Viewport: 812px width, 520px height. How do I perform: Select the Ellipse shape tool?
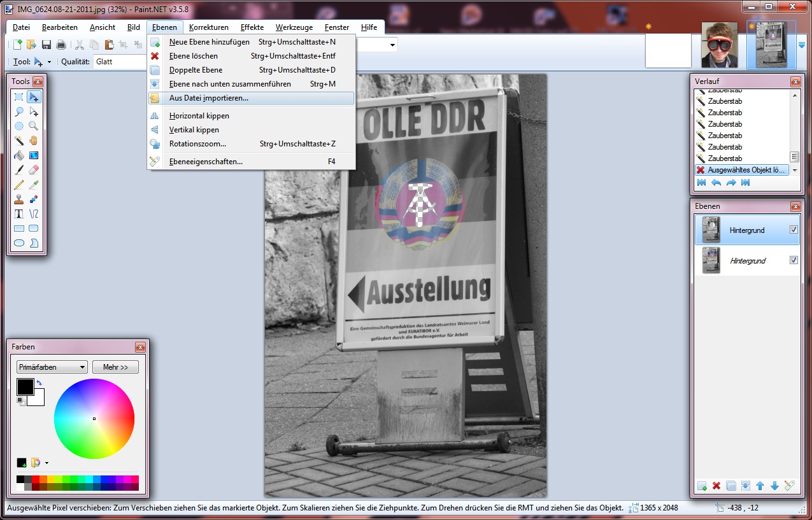coord(19,243)
